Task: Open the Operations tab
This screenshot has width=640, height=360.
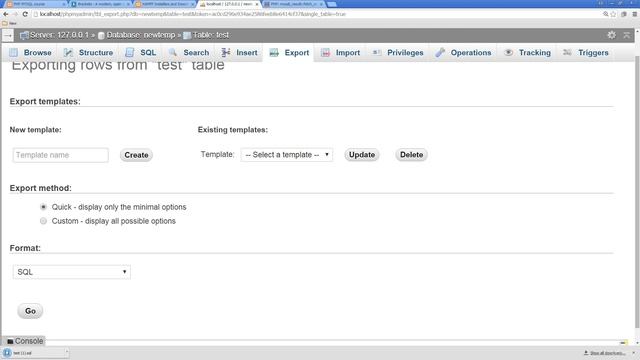Action: pos(463,53)
